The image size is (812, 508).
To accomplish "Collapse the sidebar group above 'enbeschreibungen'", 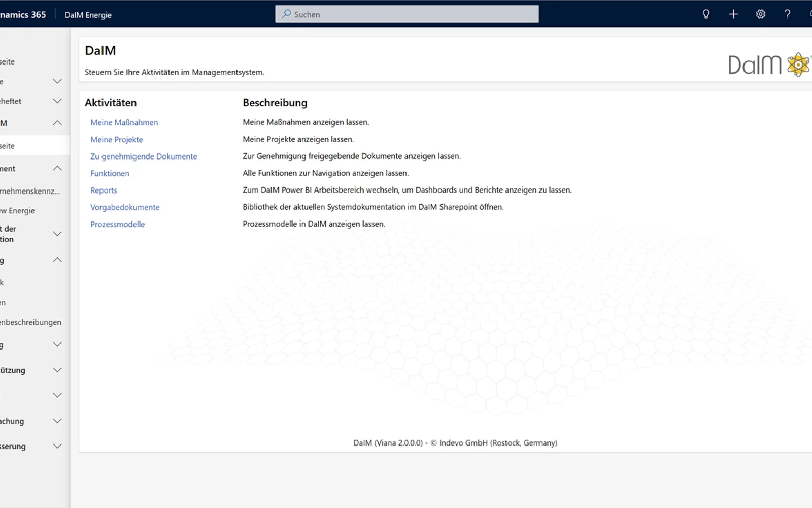I will click(57, 260).
